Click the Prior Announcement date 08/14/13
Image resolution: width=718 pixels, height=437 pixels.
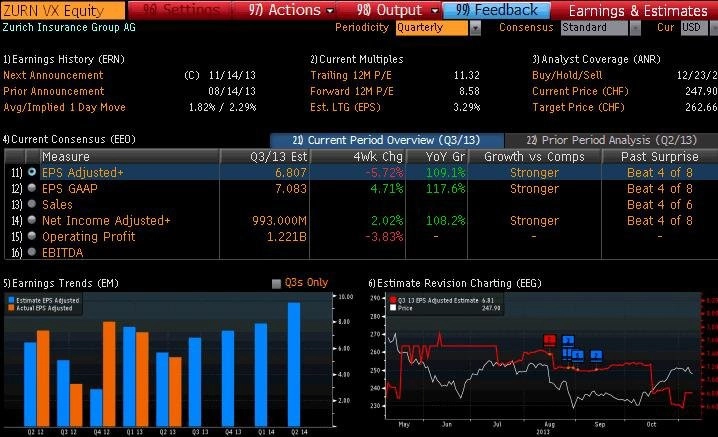point(232,91)
